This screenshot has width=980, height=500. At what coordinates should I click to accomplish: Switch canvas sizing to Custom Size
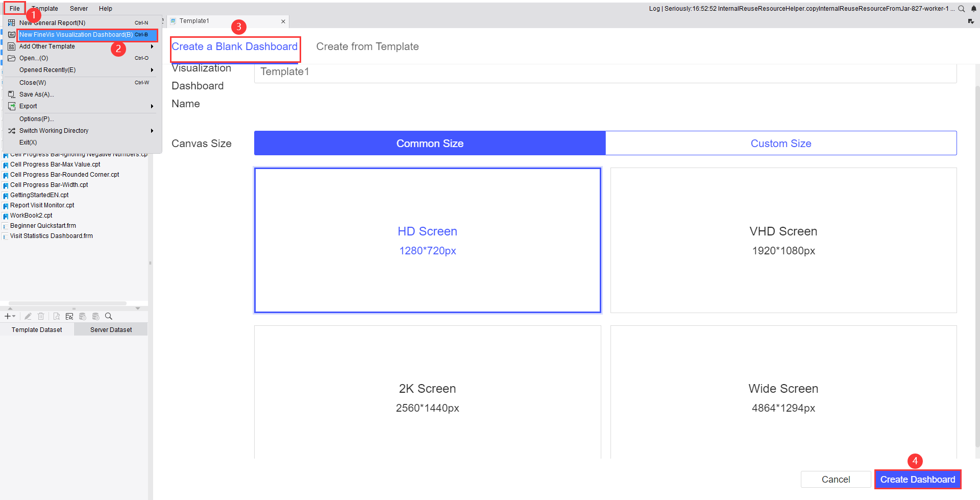(781, 143)
